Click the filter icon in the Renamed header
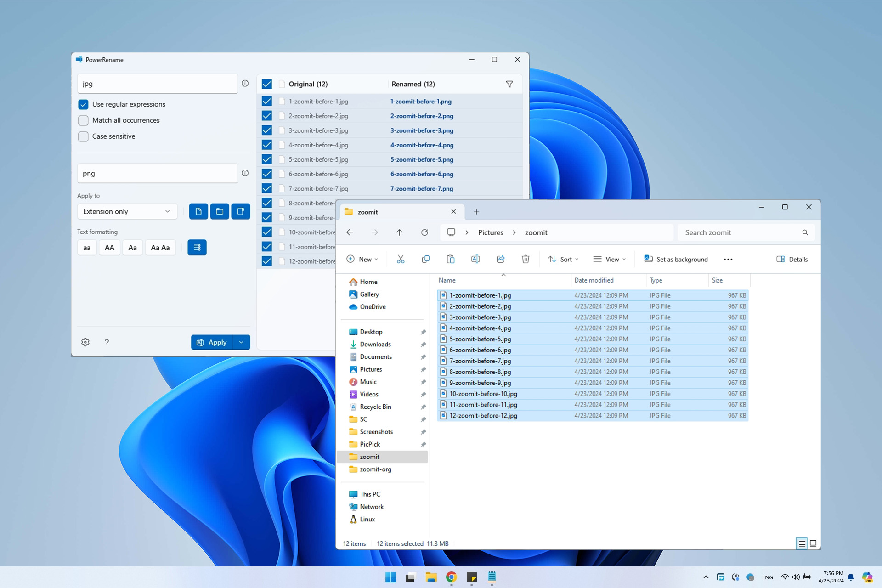This screenshot has height=588, width=882. coord(509,84)
